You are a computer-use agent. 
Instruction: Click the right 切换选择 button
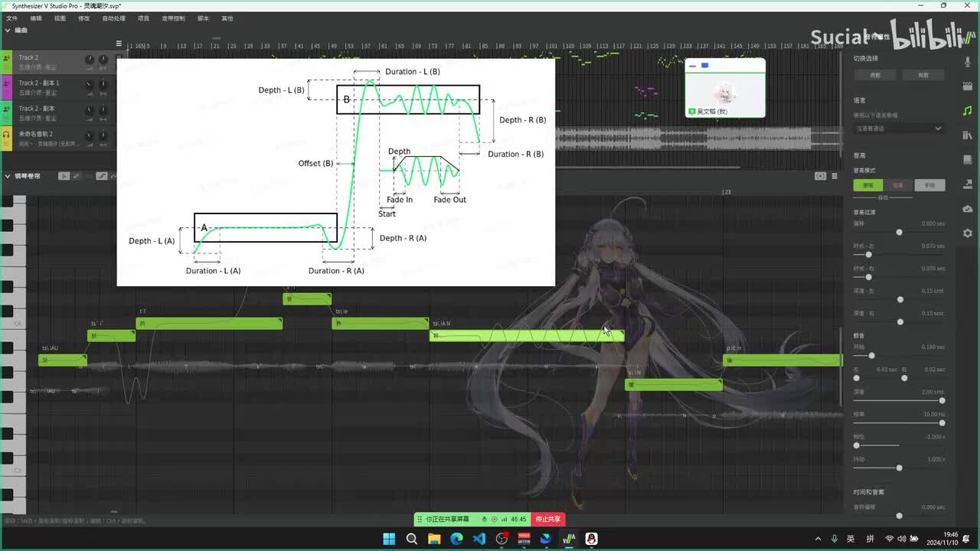923,75
